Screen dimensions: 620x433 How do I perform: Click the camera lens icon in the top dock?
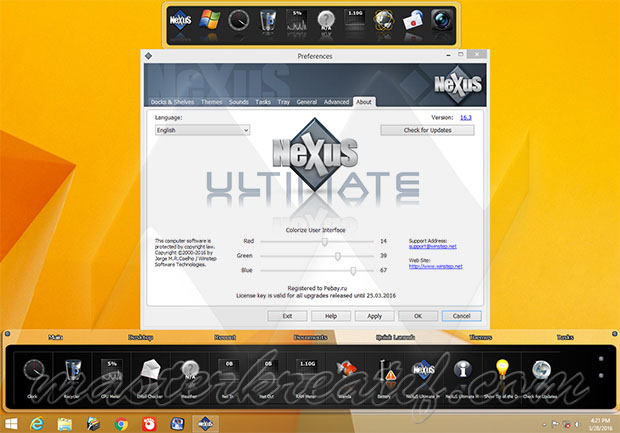(442, 20)
